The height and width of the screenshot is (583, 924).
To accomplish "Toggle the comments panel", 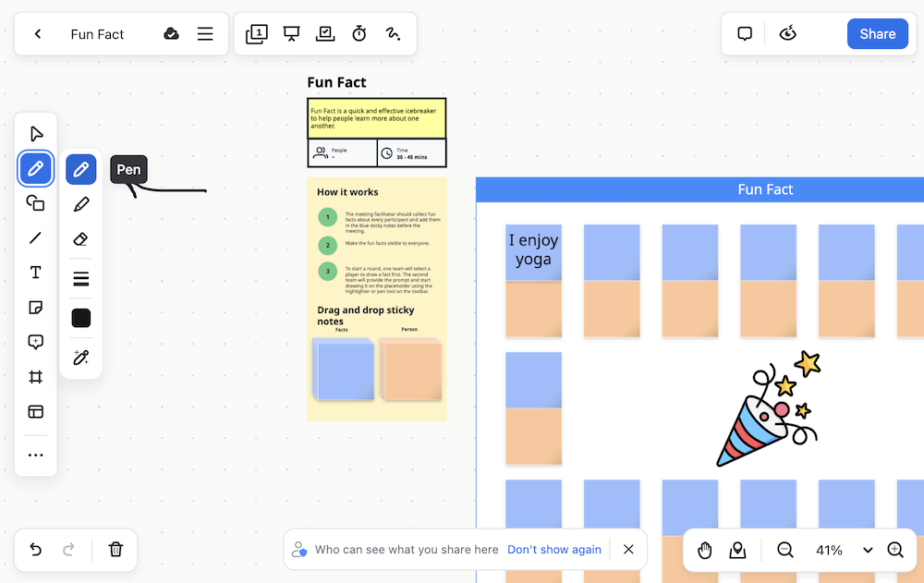I will tap(745, 34).
